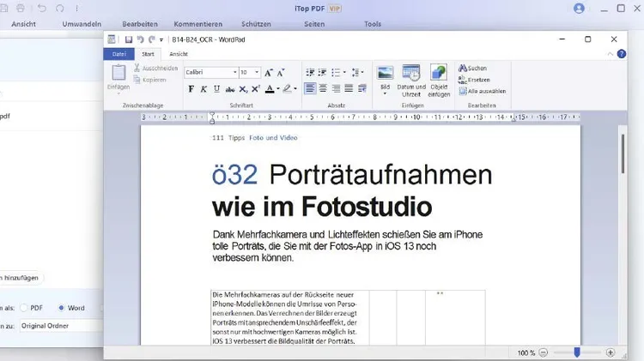Apply text highlight color marker
This screenshot has height=361, width=644.
[287, 88]
